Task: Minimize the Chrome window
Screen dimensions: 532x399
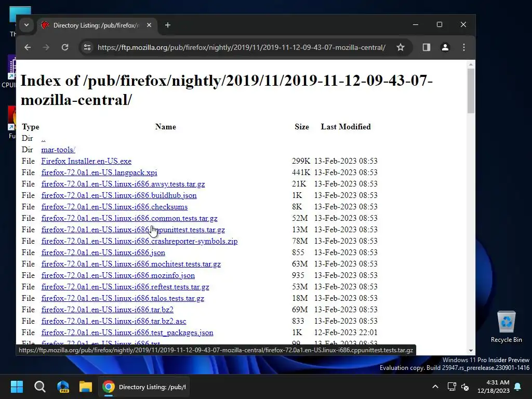Action: tap(416, 25)
